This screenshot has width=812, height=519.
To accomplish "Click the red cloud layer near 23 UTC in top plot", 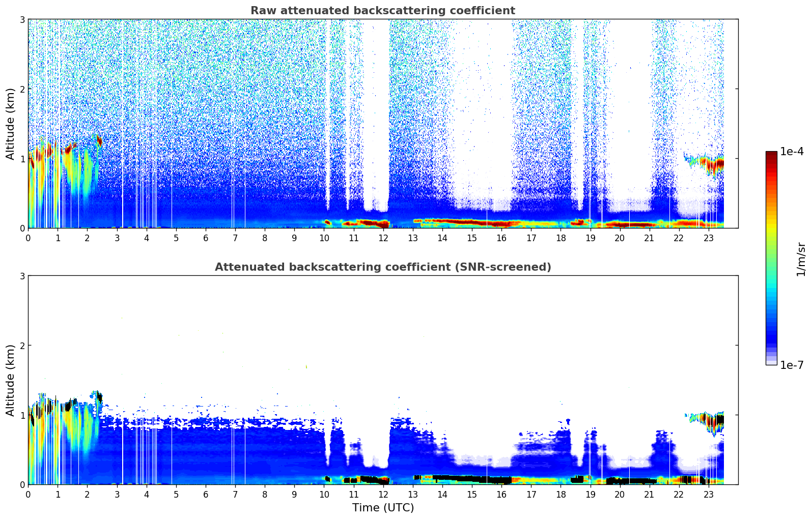I will point(713,164).
